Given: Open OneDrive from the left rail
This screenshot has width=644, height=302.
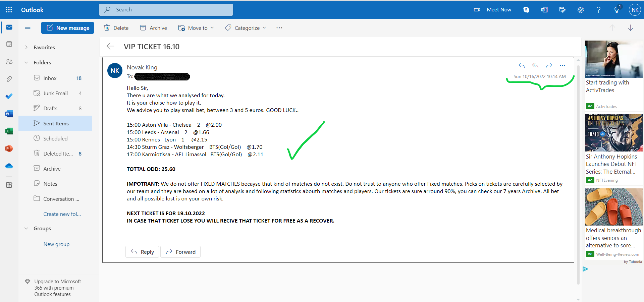Looking at the screenshot, I should [x=9, y=166].
